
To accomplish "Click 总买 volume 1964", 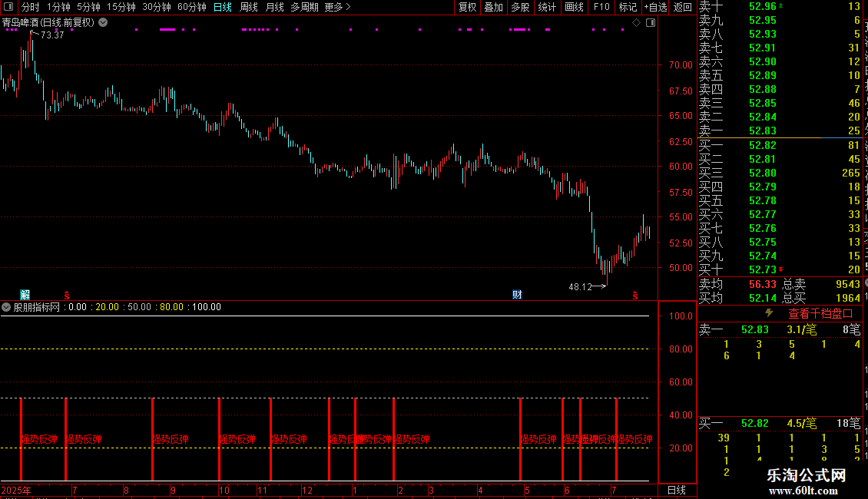I will (848, 298).
